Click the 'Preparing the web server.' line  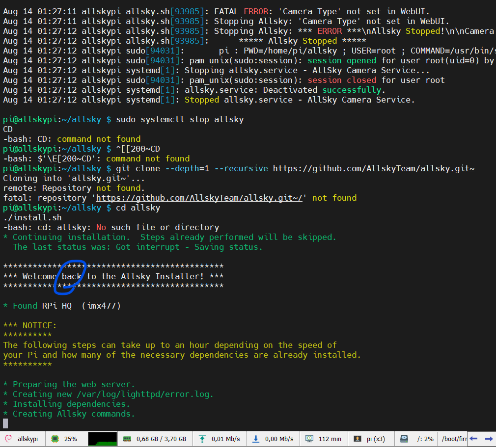point(69,384)
